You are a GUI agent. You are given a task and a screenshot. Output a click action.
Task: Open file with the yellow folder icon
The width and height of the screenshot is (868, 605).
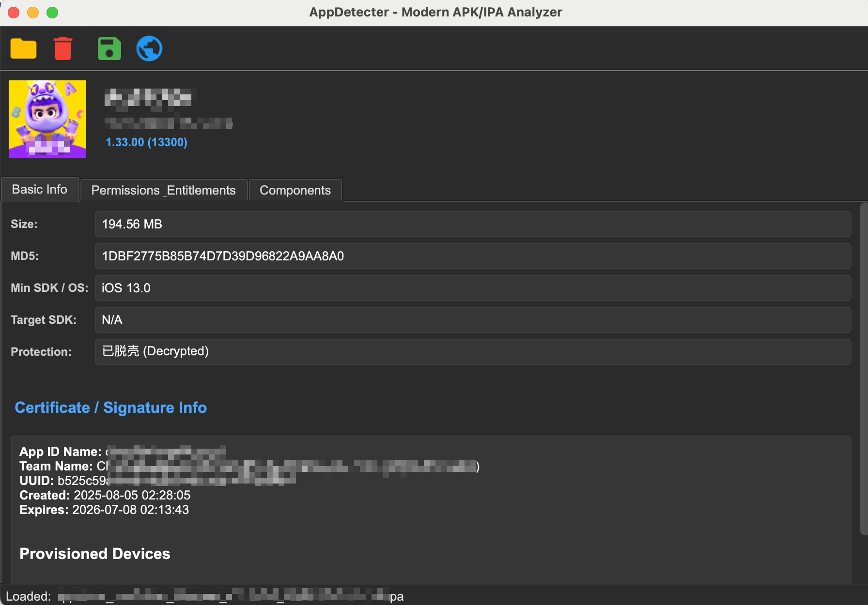click(23, 48)
